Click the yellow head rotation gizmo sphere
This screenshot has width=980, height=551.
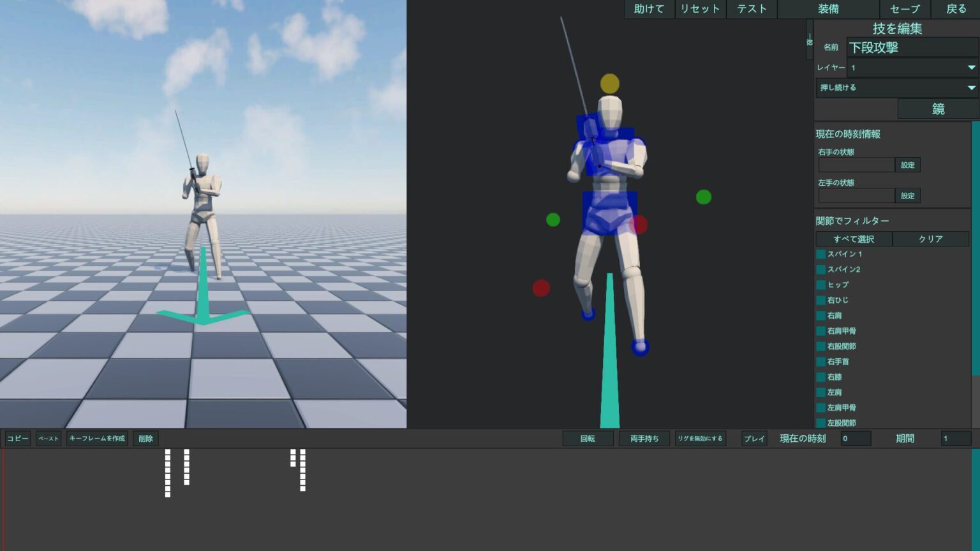pyautogui.click(x=609, y=82)
